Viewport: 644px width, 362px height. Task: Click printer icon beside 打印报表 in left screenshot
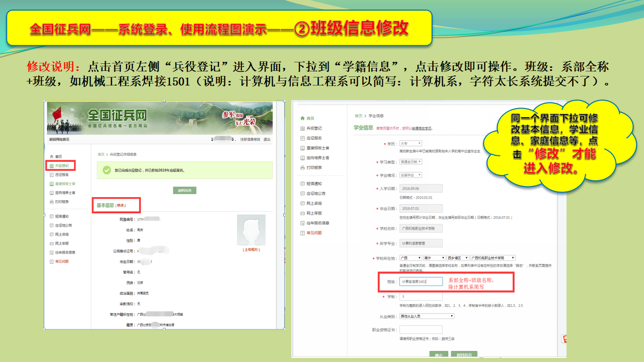click(x=51, y=202)
